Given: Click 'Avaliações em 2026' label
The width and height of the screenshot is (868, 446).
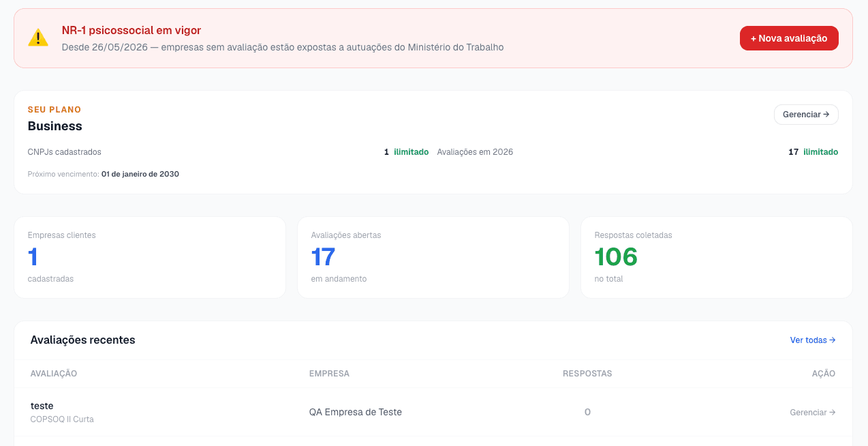Looking at the screenshot, I should tap(475, 152).
